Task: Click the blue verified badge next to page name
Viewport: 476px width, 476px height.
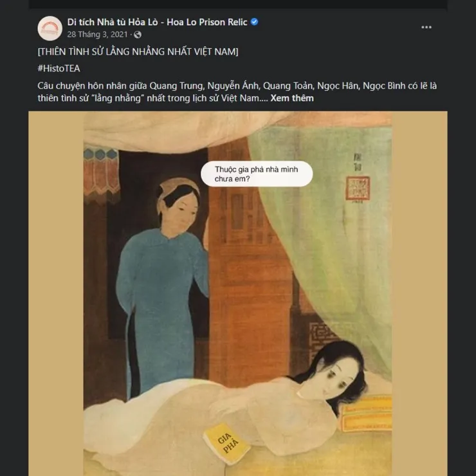Action: click(254, 22)
